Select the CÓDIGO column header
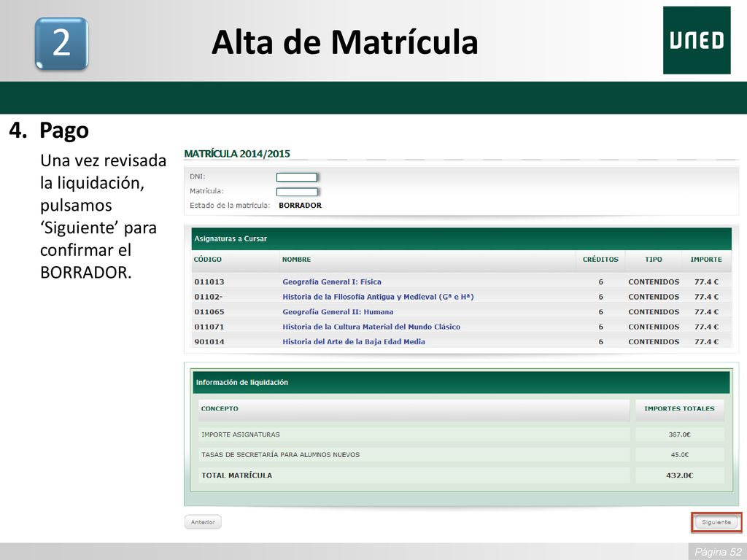The height and width of the screenshot is (560, 747). (208, 260)
